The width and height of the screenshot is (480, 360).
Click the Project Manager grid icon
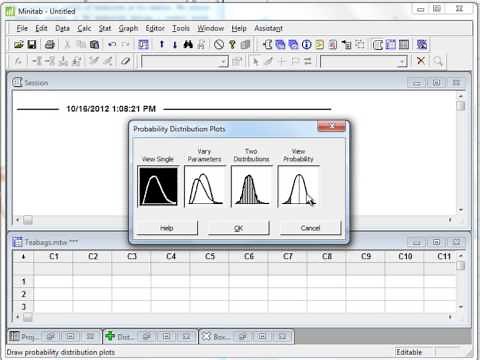[404, 44]
